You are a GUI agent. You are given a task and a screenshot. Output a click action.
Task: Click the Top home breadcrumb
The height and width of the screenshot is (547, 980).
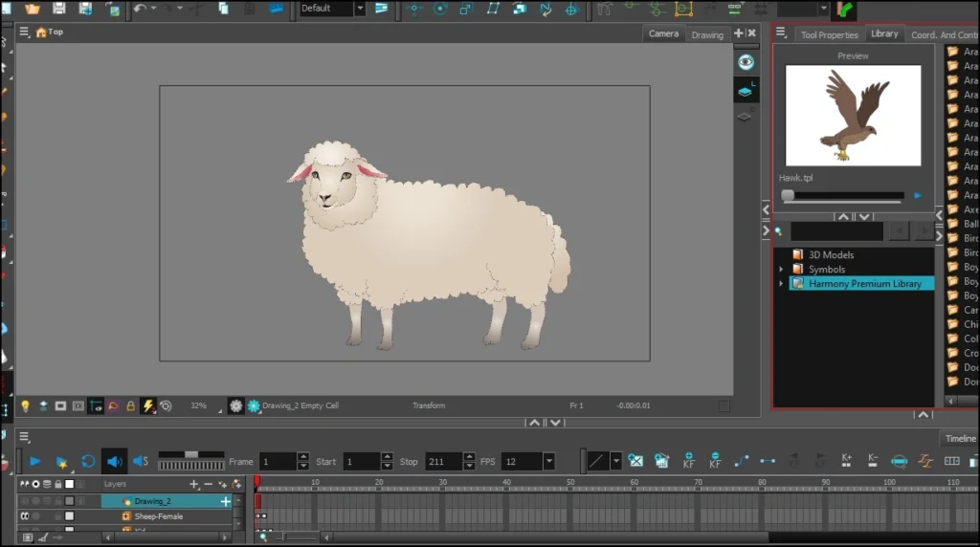click(50, 32)
